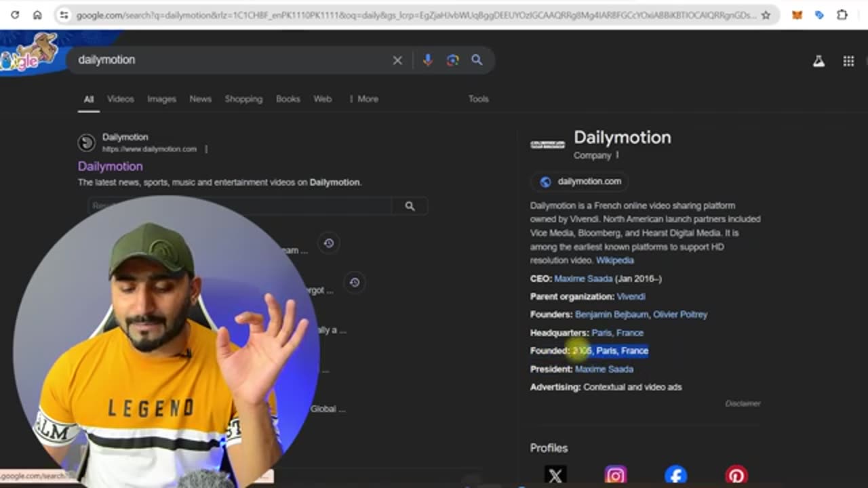868x488 pixels.
Task: Switch to the Shopping tab
Action: pos(243,99)
